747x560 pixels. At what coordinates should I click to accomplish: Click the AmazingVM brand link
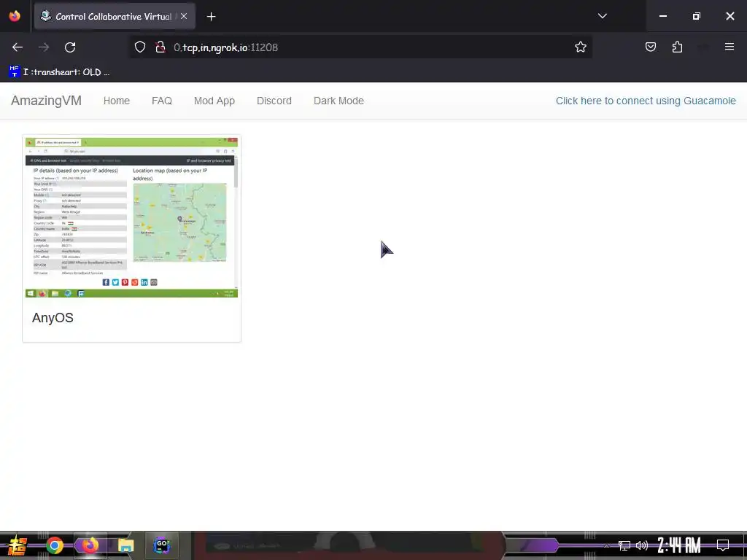pyautogui.click(x=46, y=101)
